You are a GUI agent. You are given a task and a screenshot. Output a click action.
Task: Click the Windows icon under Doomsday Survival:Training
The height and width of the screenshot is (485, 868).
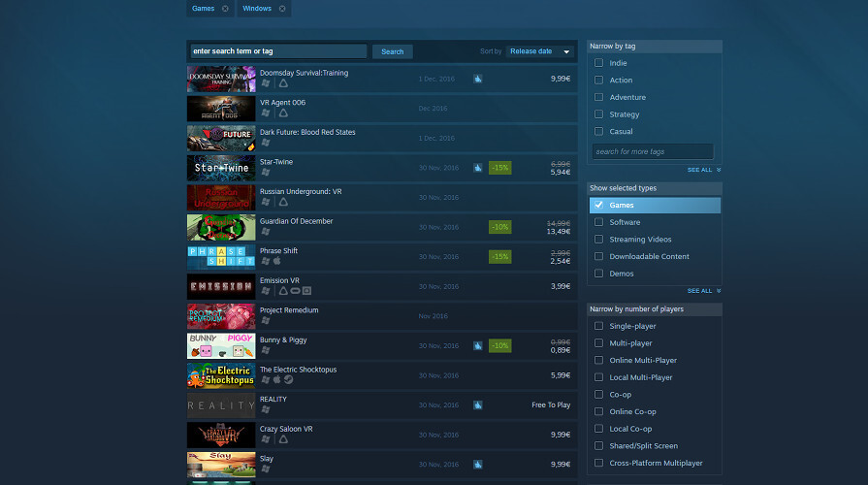click(266, 83)
